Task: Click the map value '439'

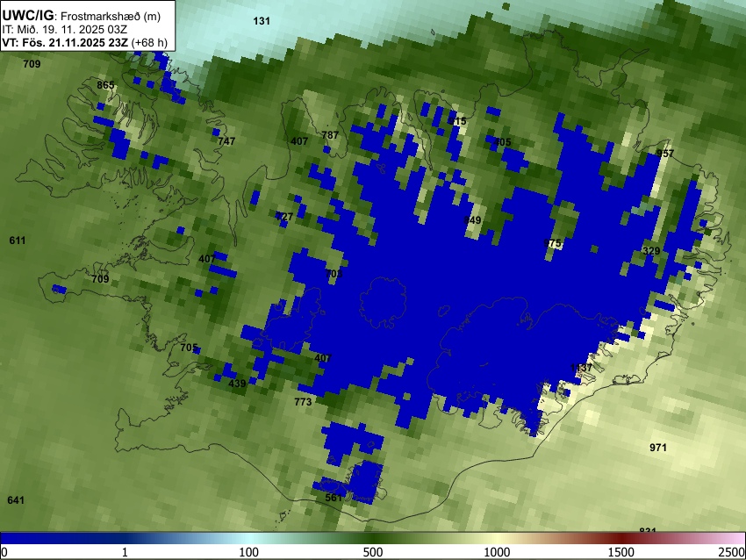Action: [x=237, y=384]
